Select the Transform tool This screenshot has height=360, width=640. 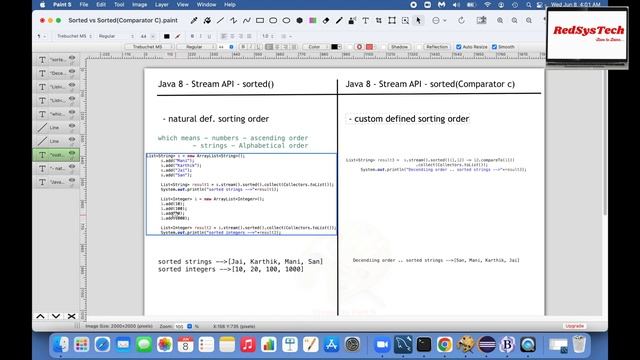392,20
